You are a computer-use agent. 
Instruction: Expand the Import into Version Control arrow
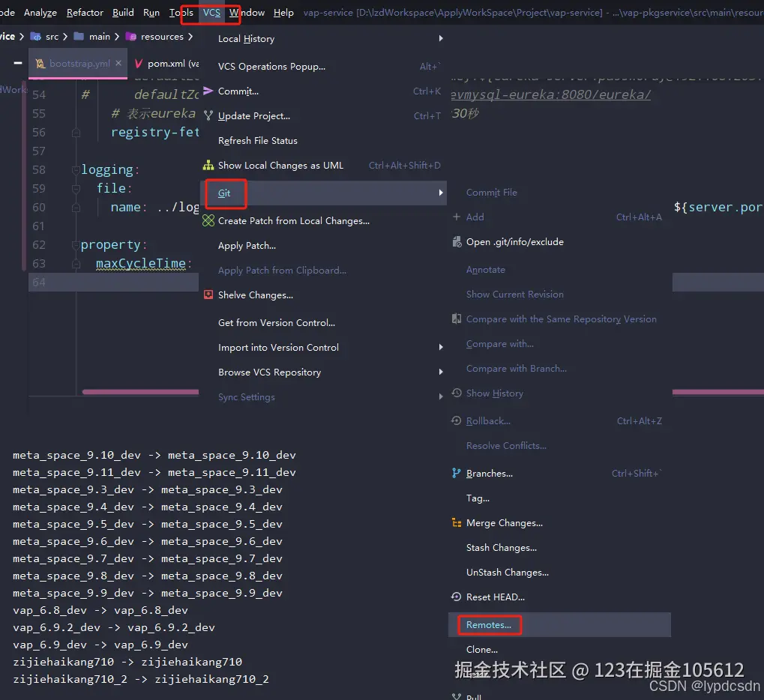point(440,347)
